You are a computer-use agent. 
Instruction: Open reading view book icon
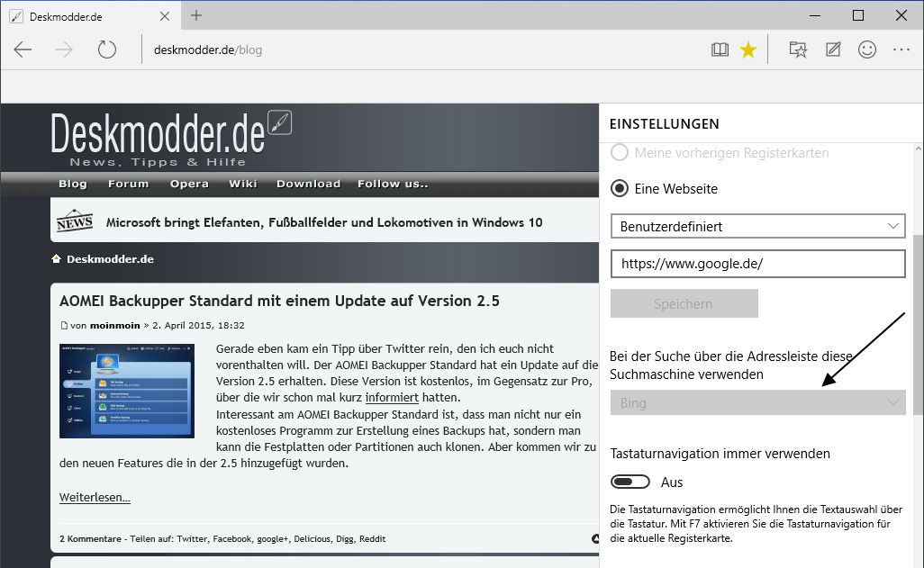[x=720, y=50]
